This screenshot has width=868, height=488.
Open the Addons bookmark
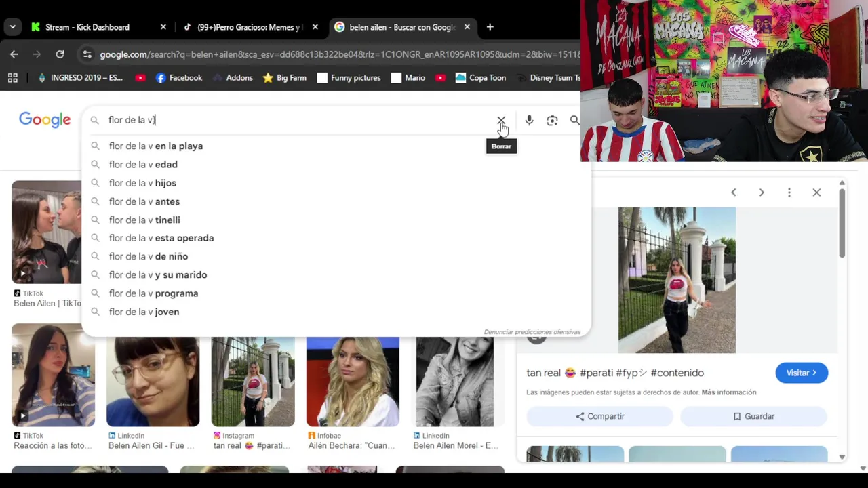[x=233, y=78]
